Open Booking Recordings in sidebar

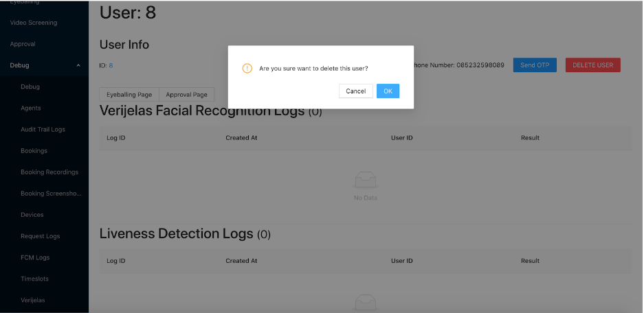point(49,172)
